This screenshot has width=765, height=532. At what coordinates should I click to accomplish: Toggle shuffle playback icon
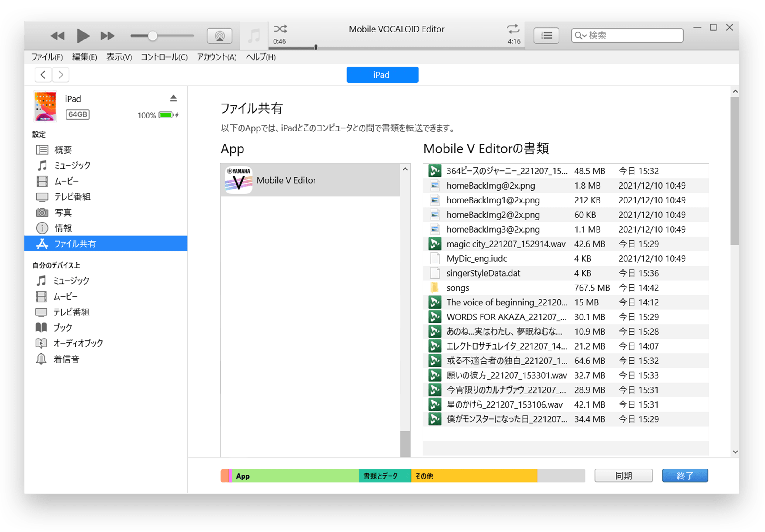point(280,29)
